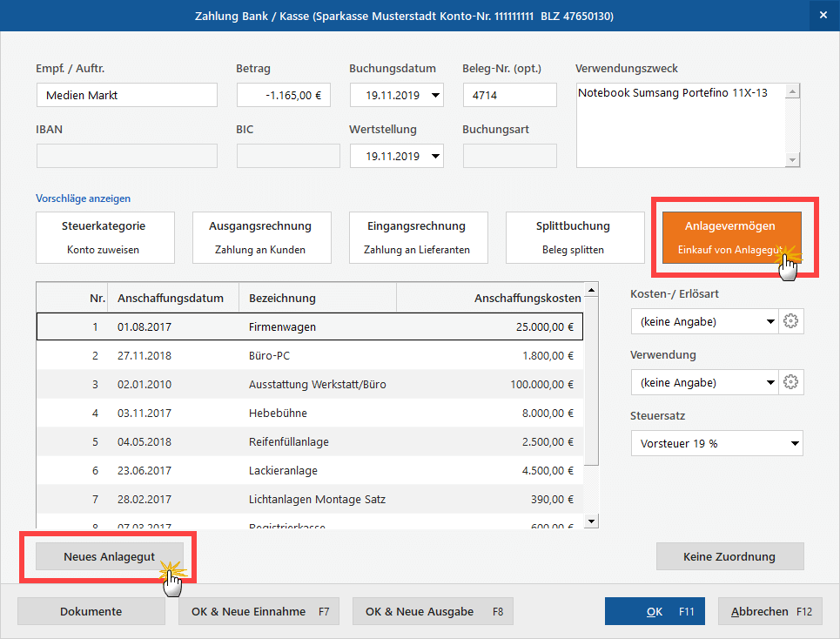This screenshot has width=840, height=639.
Task: Click into the Betrag amount field
Action: [283, 96]
